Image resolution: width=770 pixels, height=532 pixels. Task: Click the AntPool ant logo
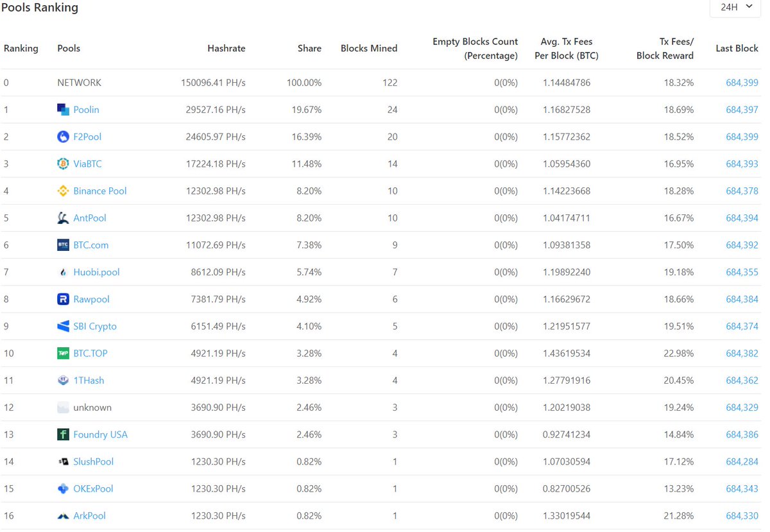click(62, 218)
